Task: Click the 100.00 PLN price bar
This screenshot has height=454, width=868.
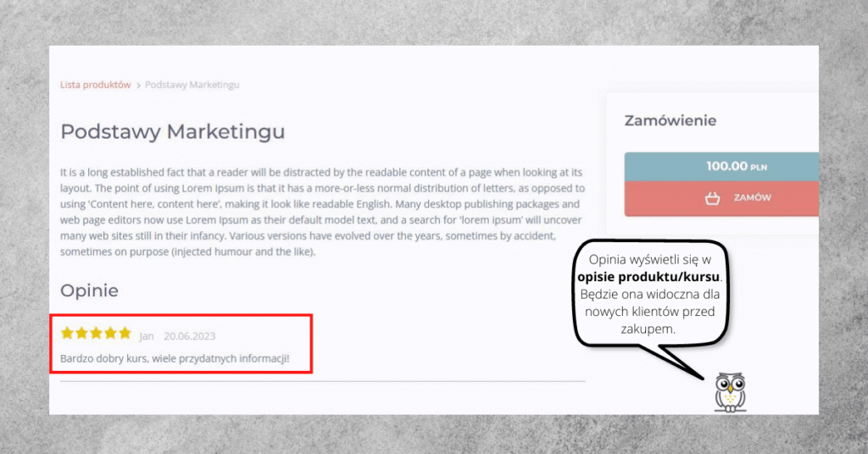Action: tap(721, 167)
